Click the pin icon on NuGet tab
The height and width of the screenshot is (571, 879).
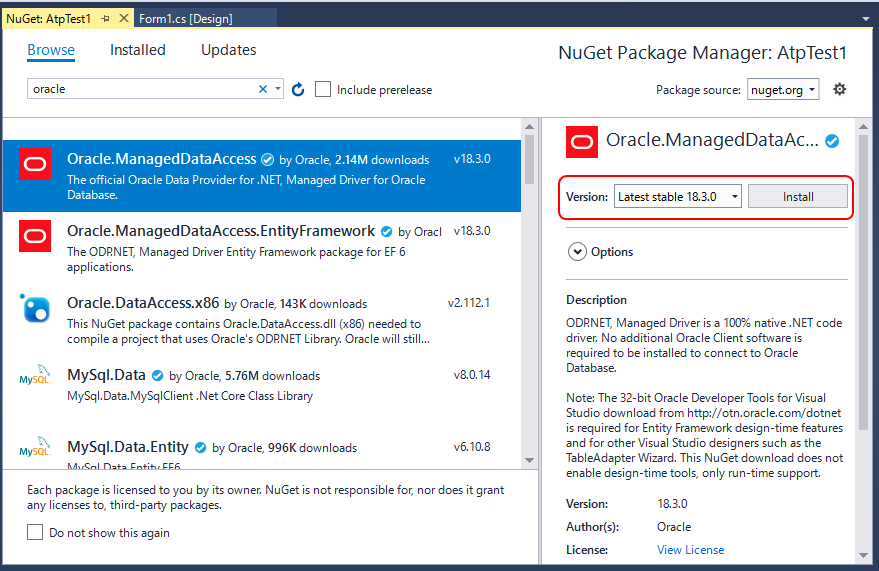pos(105,18)
